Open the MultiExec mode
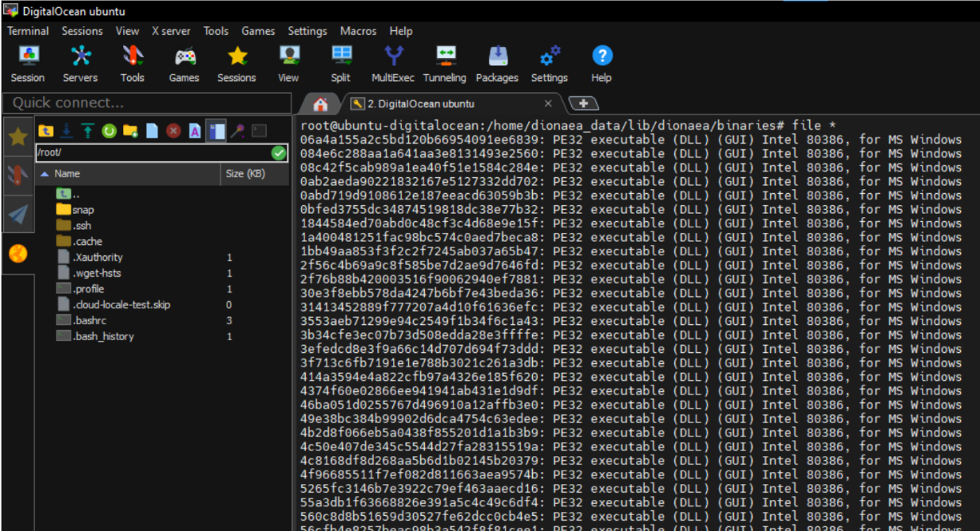Viewport: 980px width, 531px height. [392, 64]
